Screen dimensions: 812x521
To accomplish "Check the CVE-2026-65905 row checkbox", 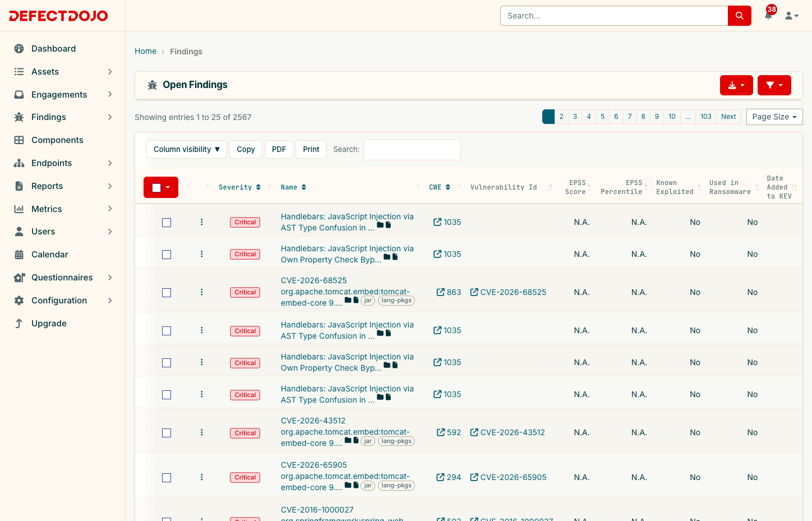I will click(167, 478).
